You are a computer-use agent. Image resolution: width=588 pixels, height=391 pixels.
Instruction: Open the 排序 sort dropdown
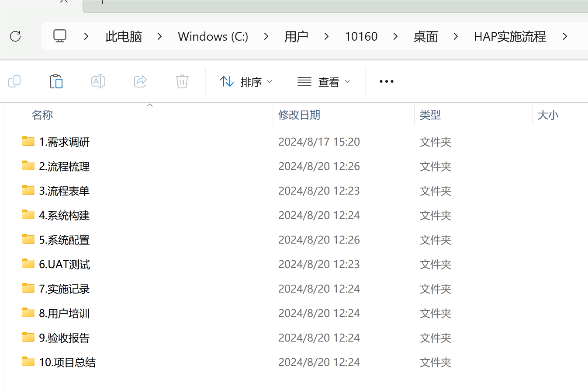(246, 81)
